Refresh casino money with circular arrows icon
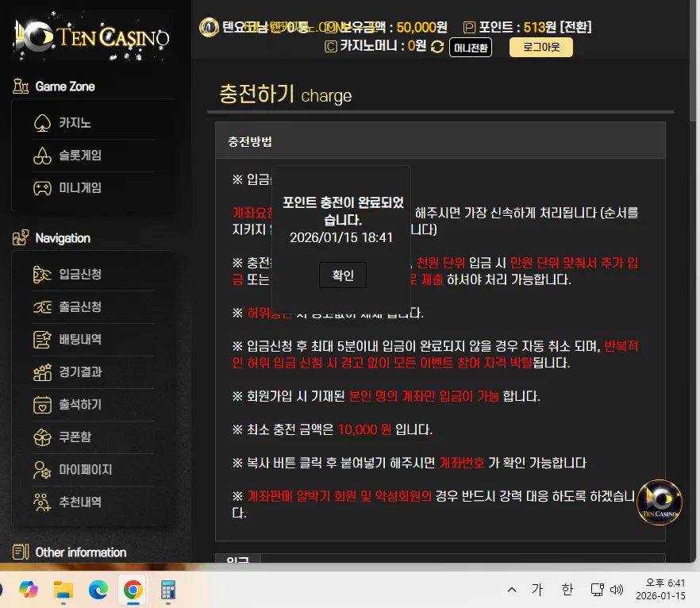 (x=437, y=46)
